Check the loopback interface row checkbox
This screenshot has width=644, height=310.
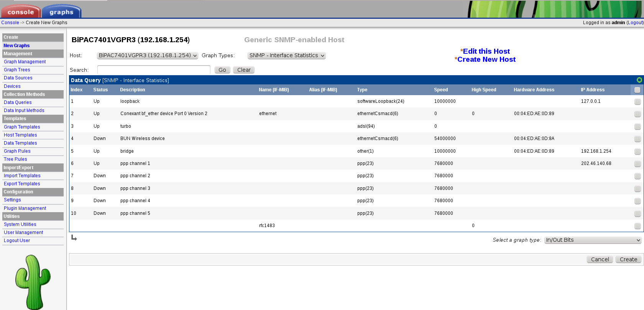tap(637, 102)
